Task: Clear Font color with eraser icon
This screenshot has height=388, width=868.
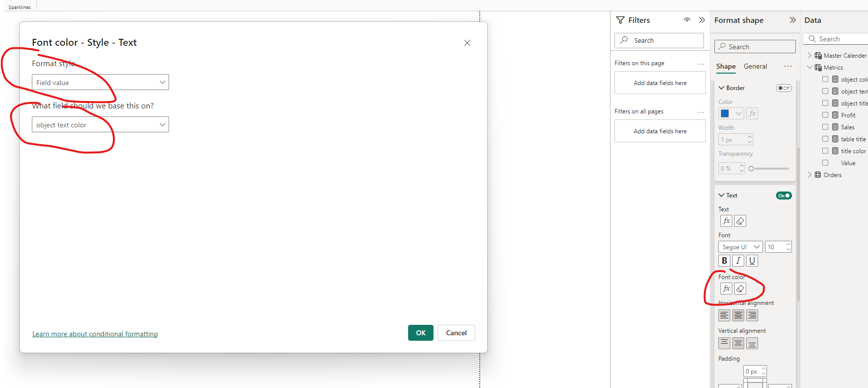Action: click(740, 289)
